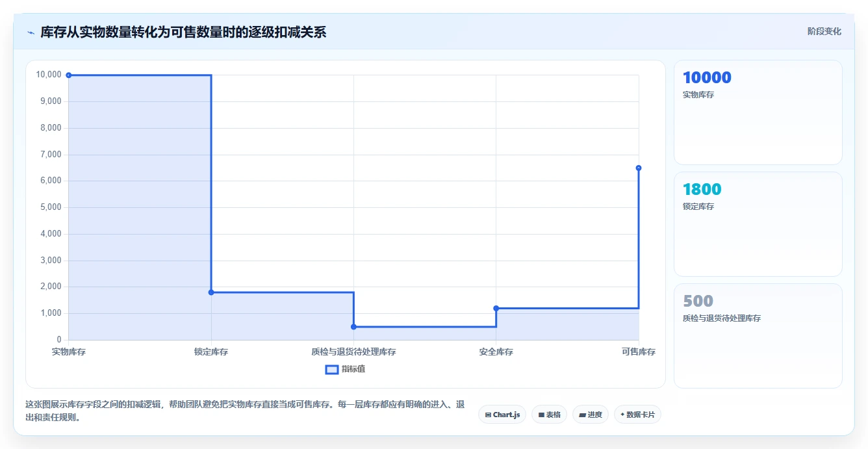Click the 可售库存 x-axis label

coord(639,352)
